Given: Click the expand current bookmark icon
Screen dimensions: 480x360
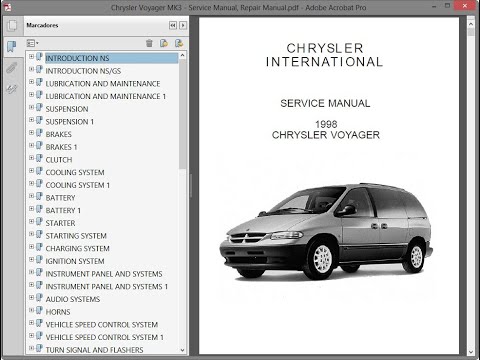Looking at the screenshot, I should (x=179, y=43).
